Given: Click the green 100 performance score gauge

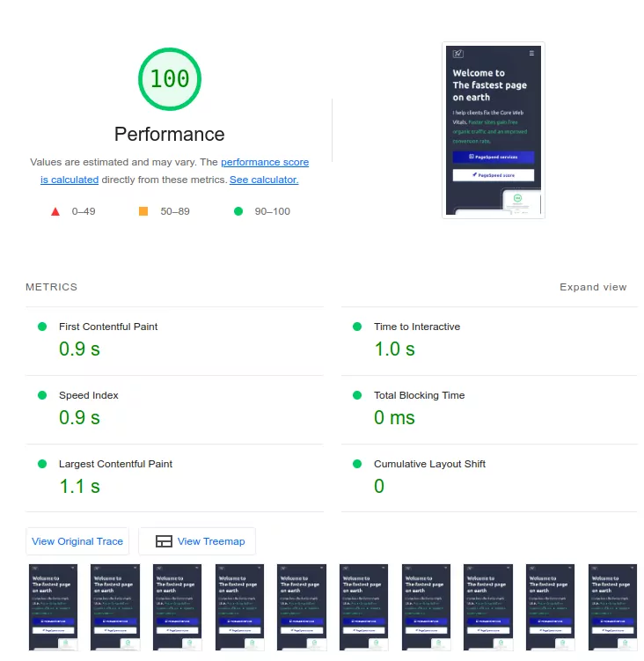Looking at the screenshot, I should (x=169, y=79).
